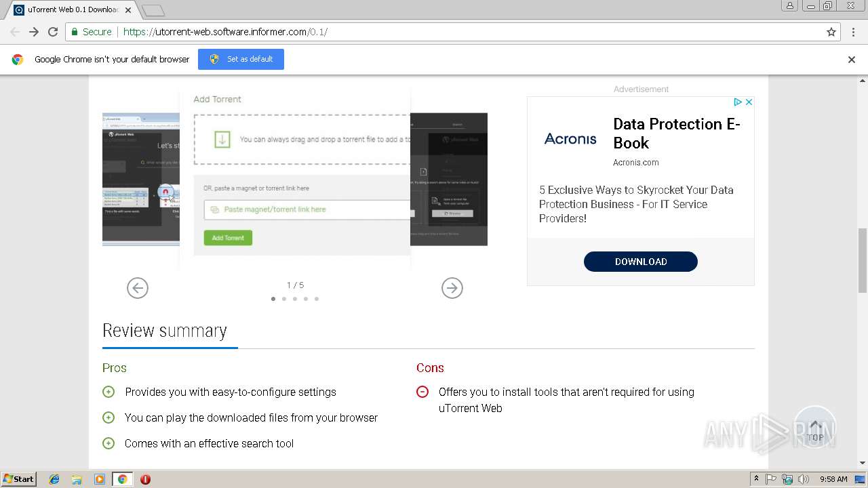
Task: Click the Cons heading
Action: coord(430,368)
